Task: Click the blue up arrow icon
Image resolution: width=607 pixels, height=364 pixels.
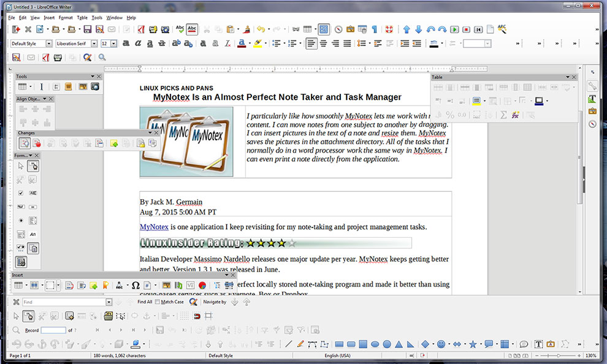Action: [407, 29]
